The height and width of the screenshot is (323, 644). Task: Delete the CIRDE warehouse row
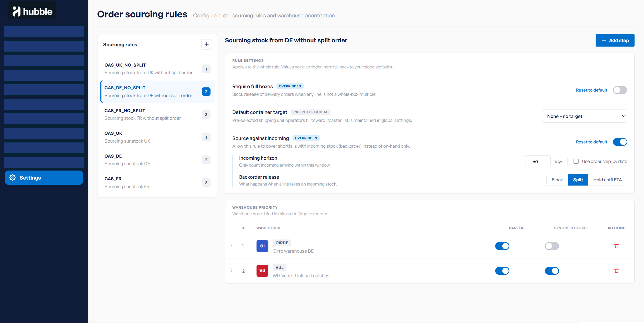pyautogui.click(x=616, y=246)
